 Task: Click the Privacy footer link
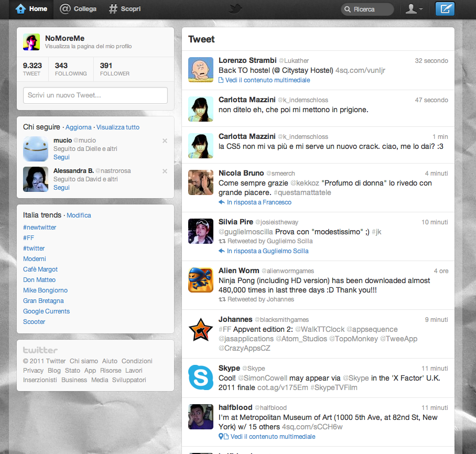click(x=33, y=371)
